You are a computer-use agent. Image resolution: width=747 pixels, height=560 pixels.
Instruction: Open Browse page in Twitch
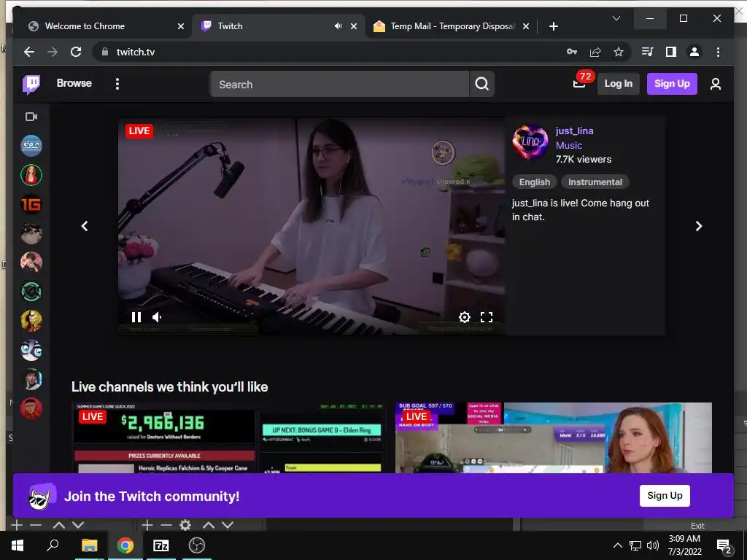pos(74,83)
